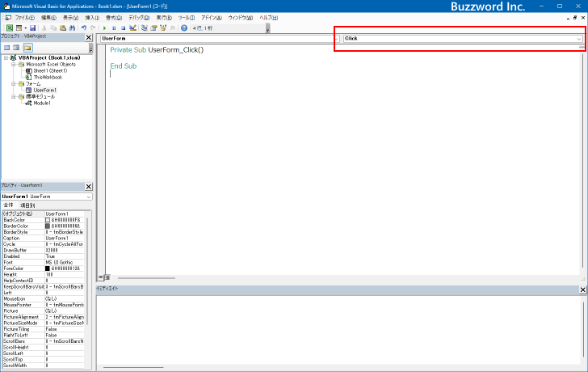This screenshot has height=372, width=588.
Task: Collapse the VBAProject (Book1.xlsm) tree node
Action: 6,57
